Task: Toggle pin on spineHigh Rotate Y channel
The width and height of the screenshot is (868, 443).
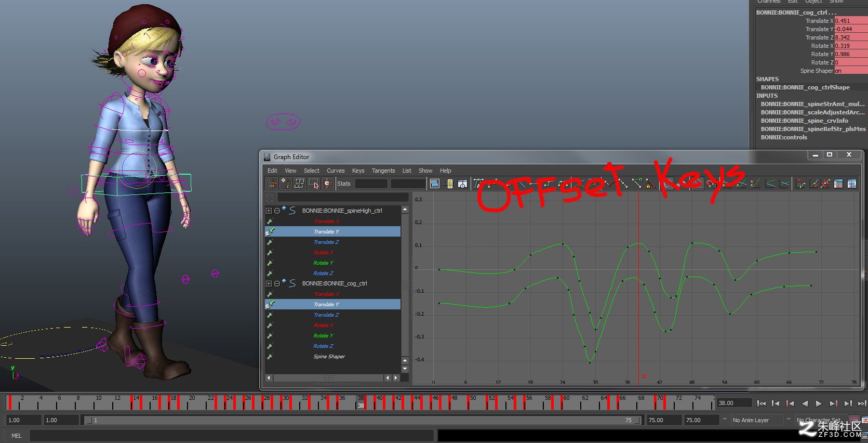Action: pyautogui.click(x=270, y=263)
